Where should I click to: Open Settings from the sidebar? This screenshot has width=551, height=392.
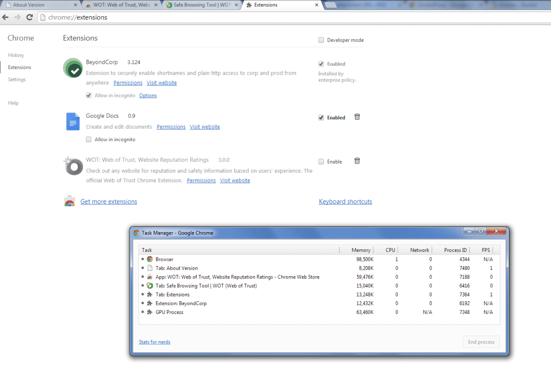click(x=17, y=79)
